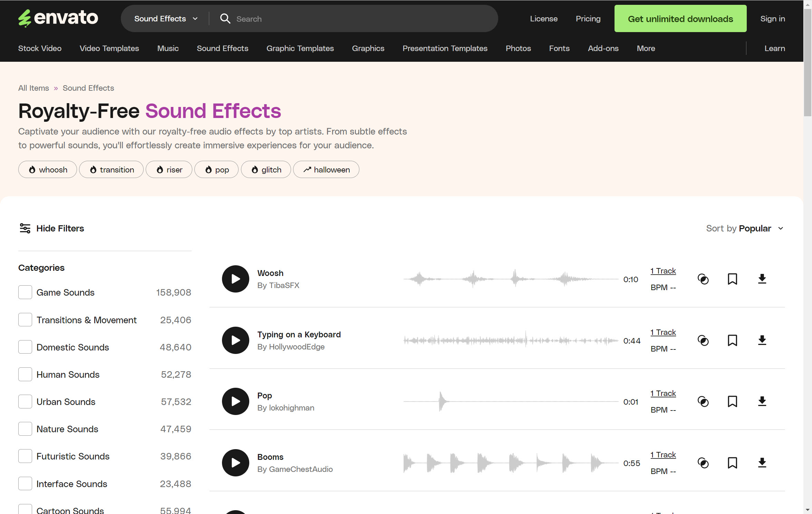Enable the Human Sounds filter
Viewport: 812px width, 514px height.
pos(25,374)
